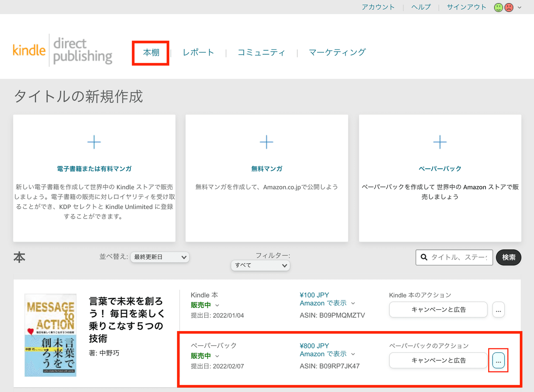
Task: Expand the chevron next to the feedback faces
Action: 519,8
